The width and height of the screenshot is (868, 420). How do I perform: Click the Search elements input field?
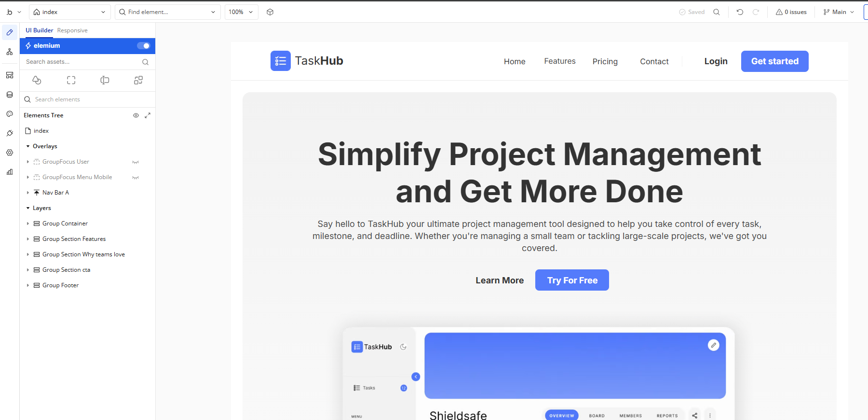click(x=87, y=99)
